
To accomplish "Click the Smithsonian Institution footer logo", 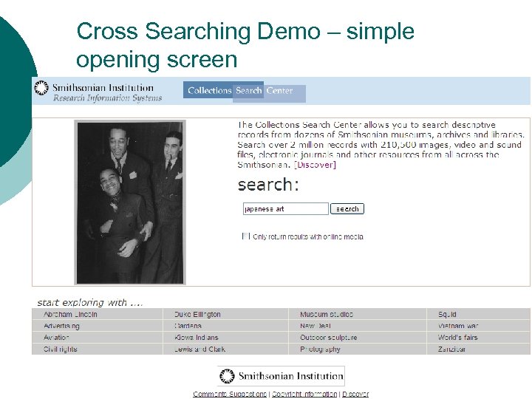I will [281, 376].
